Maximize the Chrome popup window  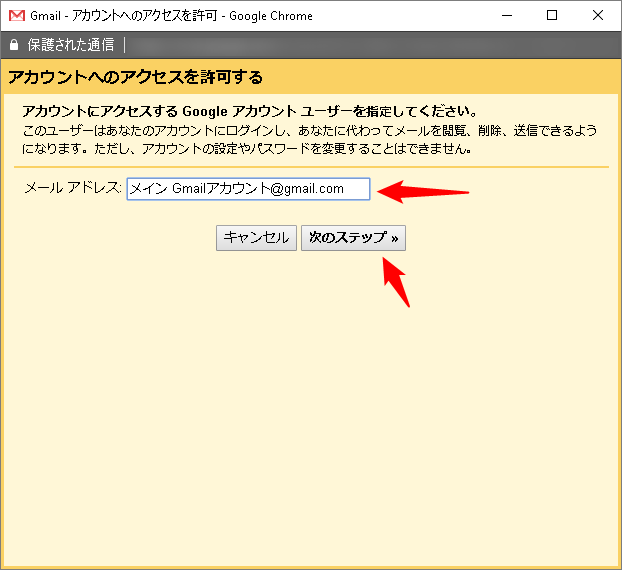[552, 15]
